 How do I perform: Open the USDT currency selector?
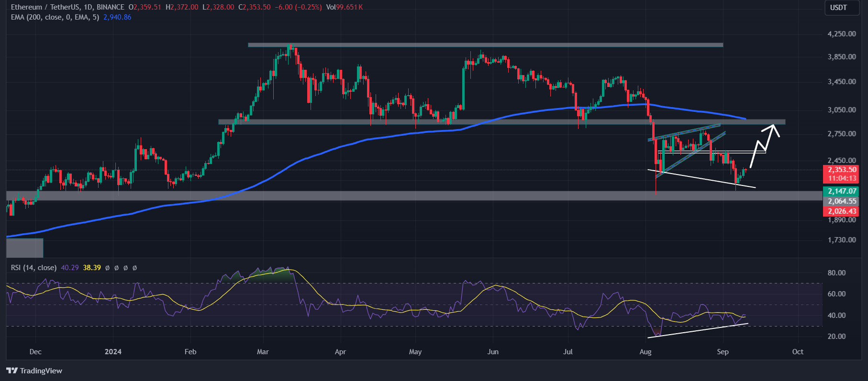[x=838, y=8]
